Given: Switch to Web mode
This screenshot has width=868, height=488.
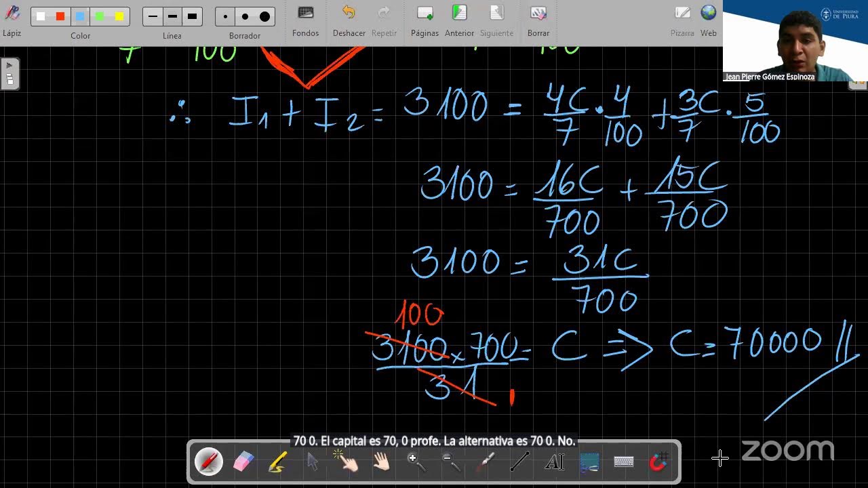Looking at the screenshot, I should pos(709,20).
